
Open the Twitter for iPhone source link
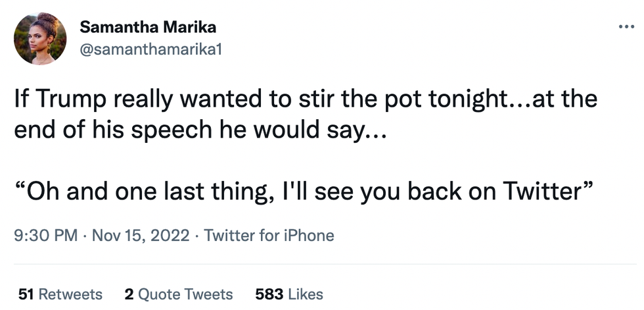tap(269, 235)
